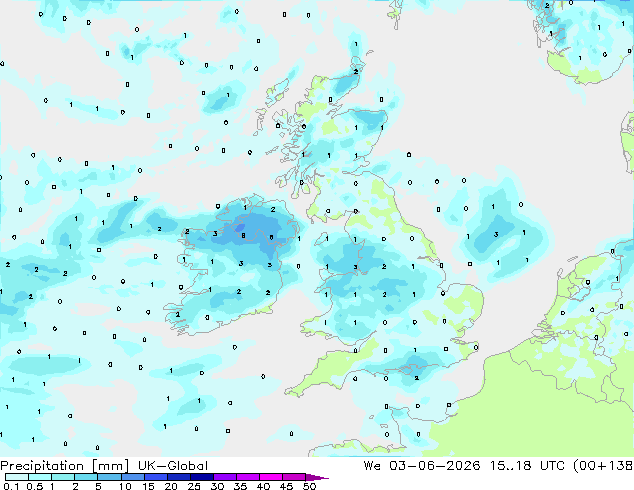Click the 'UK-Global' model name text

click(173, 466)
